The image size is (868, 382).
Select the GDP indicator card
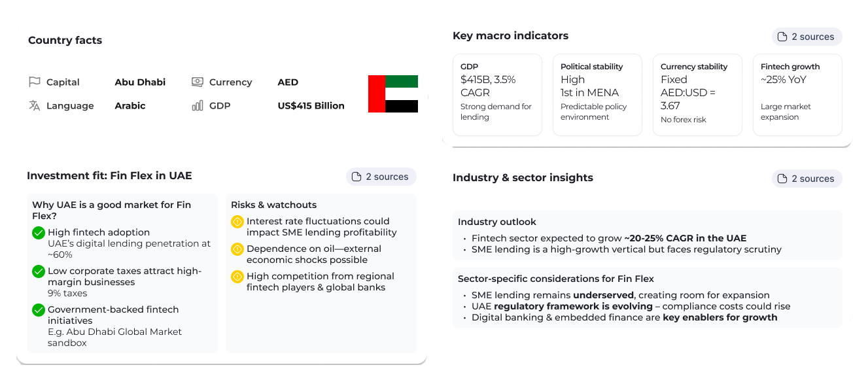497,95
